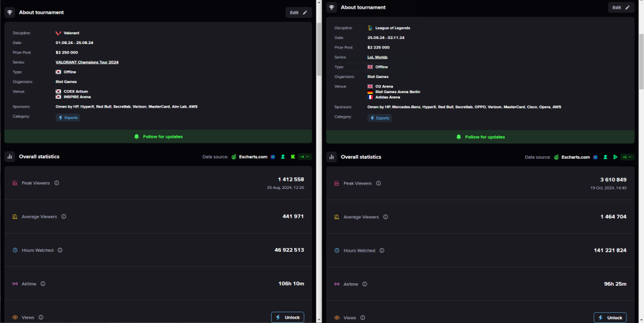
Task: Click Follow for updates in League of Legends panel
Action: pos(480,137)
